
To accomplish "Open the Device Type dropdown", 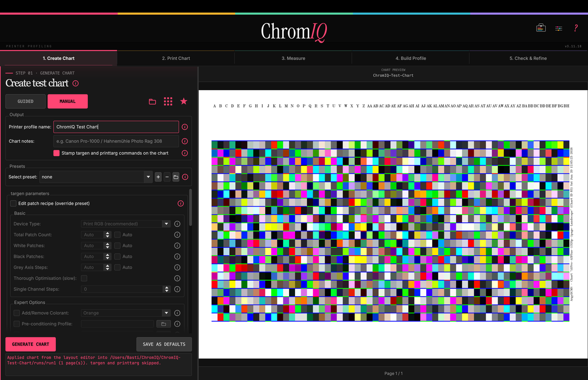I will point(126,224).
